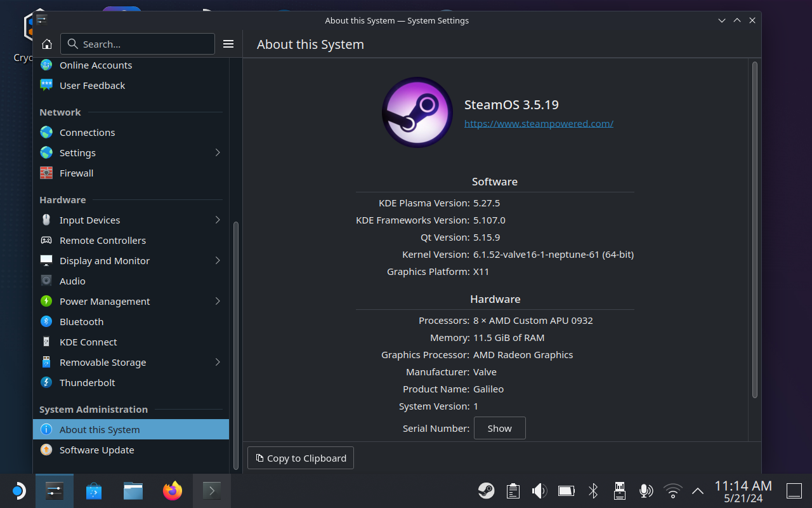Click the Steam tray icon
This screenshot has height=508, width=812.
(x=487, y=491)
